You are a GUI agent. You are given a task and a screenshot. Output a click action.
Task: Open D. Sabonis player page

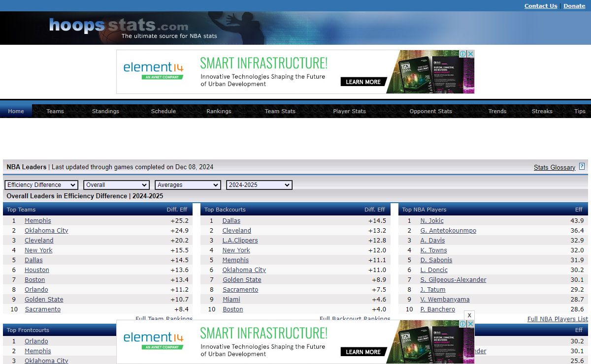point(436,260)
